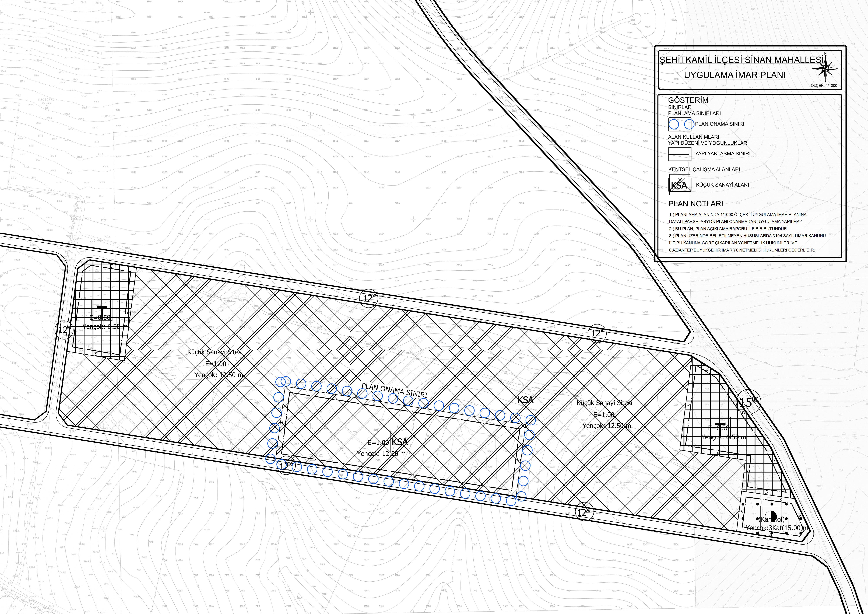This screenshot has height=614, width=868.
Task: Click the north arrow compass rose
Action: [x=826, y=68]
